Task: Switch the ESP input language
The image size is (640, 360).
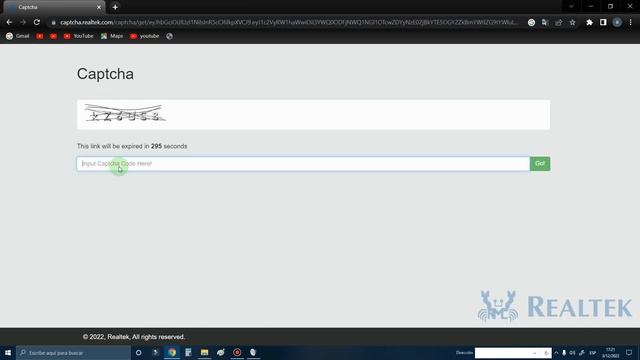Action: pyautogui.click(x=593, y=353)
